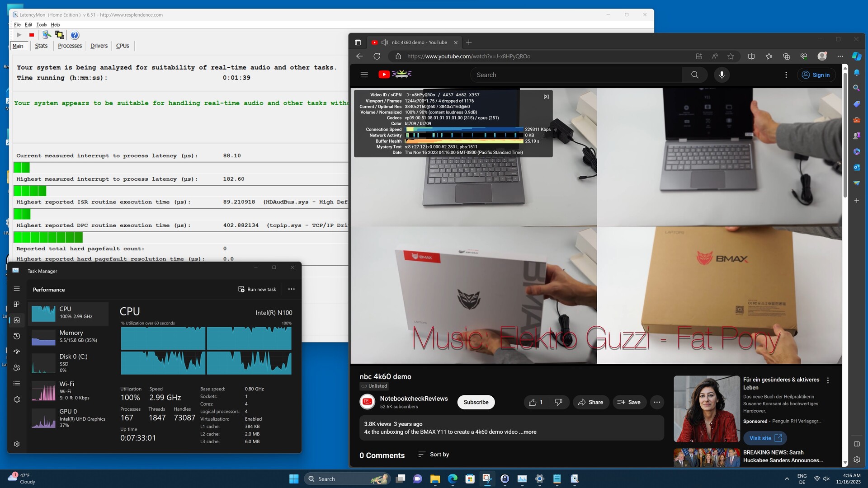Open Task Manager Startup apps icon
The height and width of the screenshot is (488, 868).
pos(17,352)
